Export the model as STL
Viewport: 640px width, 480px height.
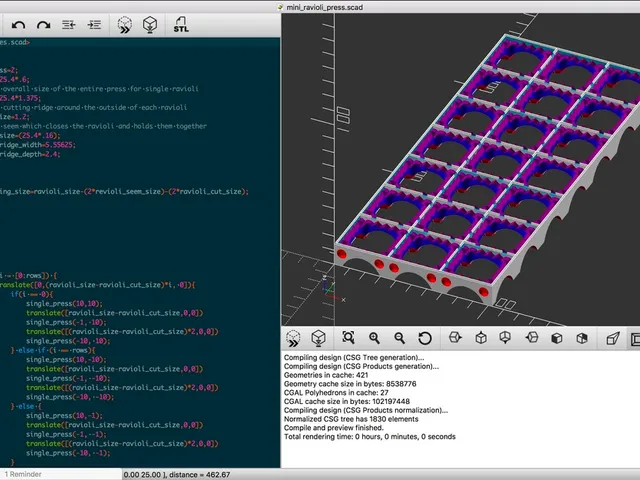click(x=181, y=25)
